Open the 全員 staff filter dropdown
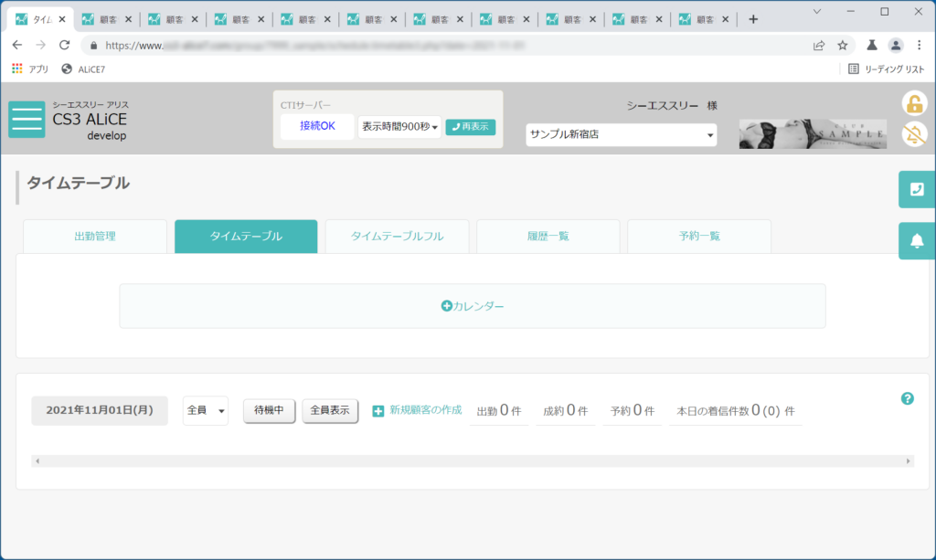936x560 pixels. click(x=206, y=410)
